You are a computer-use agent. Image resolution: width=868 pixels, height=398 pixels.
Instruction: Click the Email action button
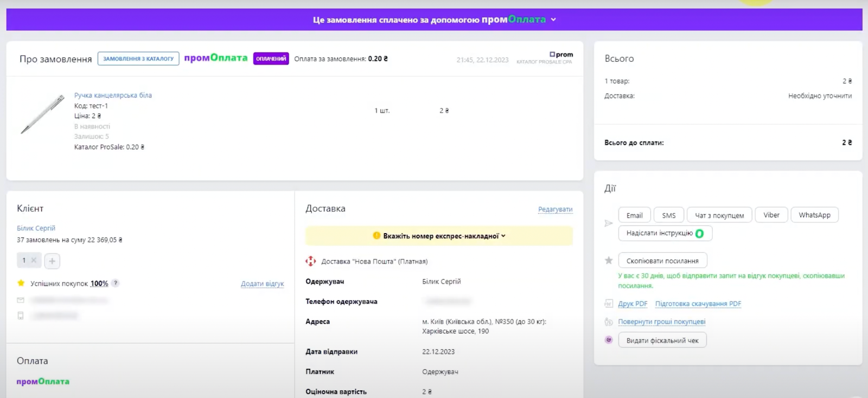click(634, 215)
